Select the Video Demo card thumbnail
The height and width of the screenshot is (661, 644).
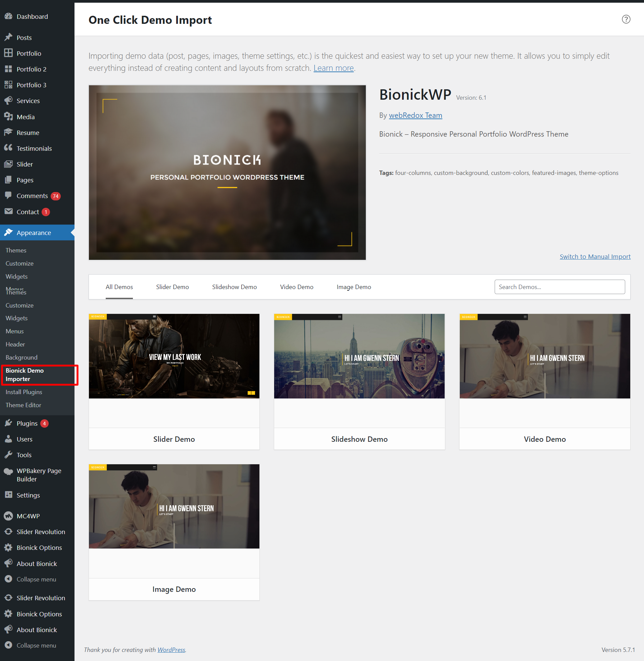(x=545, y=356)
